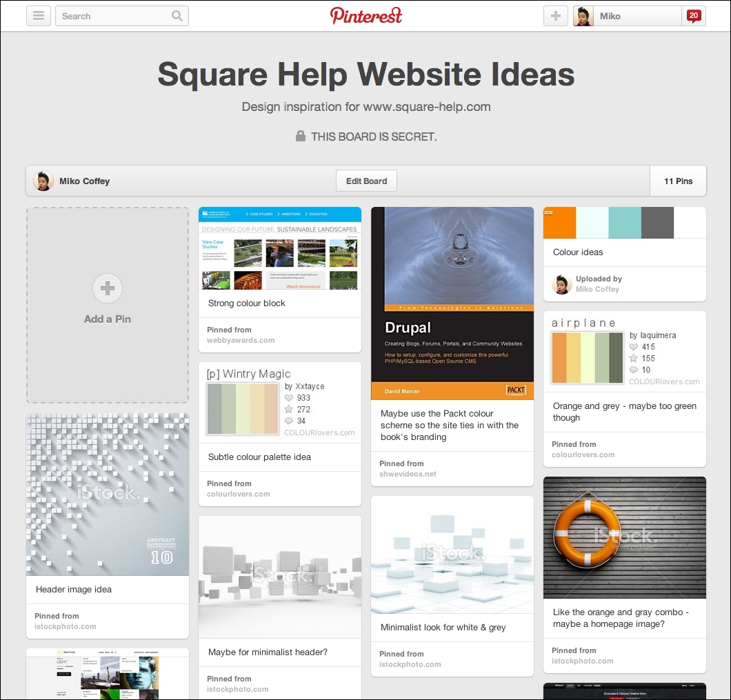The width and height of the screenshot is (731, 700).
Task: Open istockphoto.com link under Minimalist look pin
Action: click(x=410, y=664)
